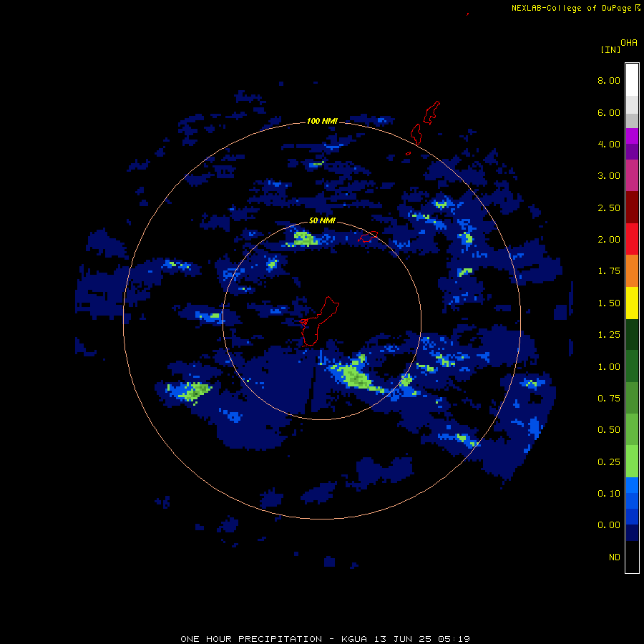This screenshot has height=644, width=644.
Task: Click the 2.00 legend value
Action: 609,240
